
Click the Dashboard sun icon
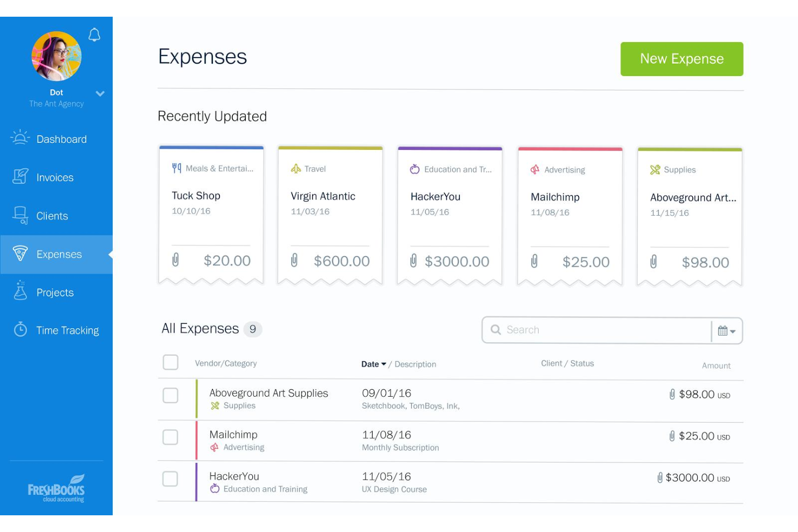click(x=20, y=138)
